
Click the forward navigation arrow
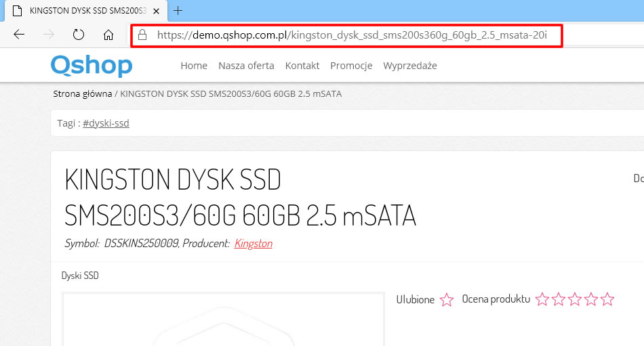click(x=48, y=35)
